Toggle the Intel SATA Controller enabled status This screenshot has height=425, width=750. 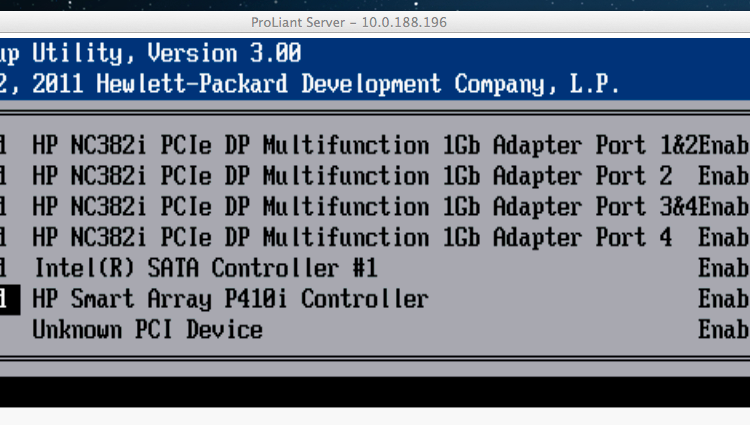click(724, 269)
